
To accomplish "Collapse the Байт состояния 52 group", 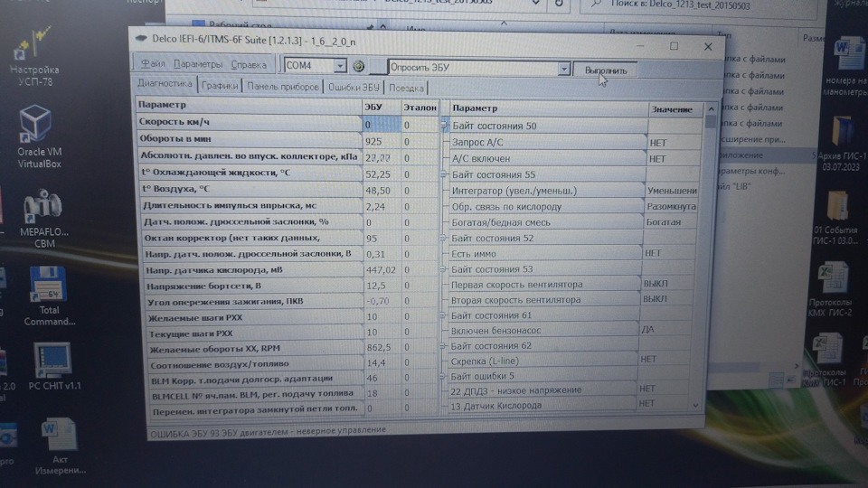I will [443, 238].
